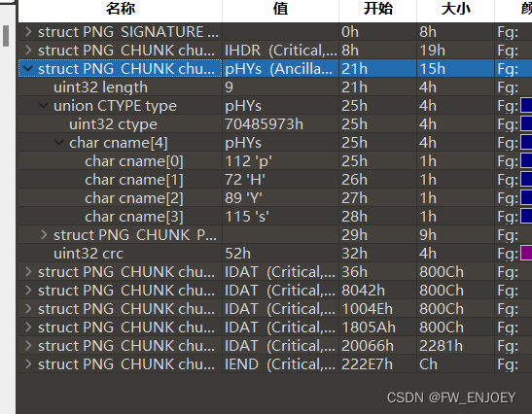Collapse the union CTYPE type node
Screen dimensions: 532x414
tap(44, 106)
